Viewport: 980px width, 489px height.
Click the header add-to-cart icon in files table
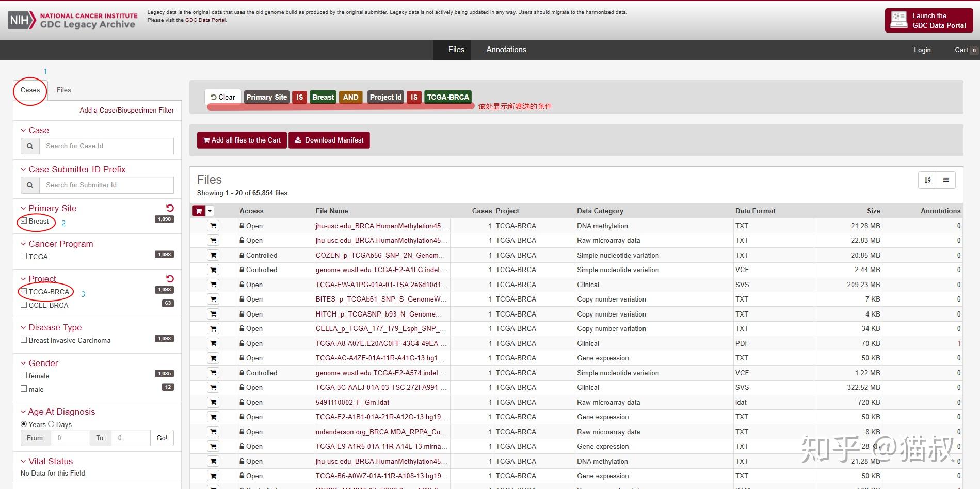199,211
